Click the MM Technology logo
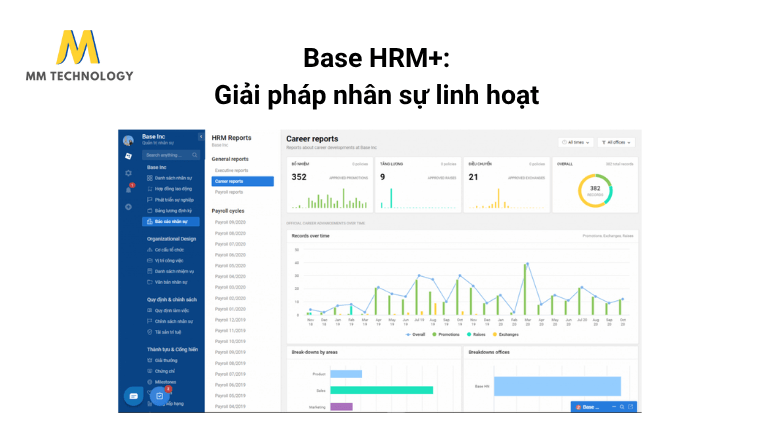This screenshot has width=760, height=430. 79,55
